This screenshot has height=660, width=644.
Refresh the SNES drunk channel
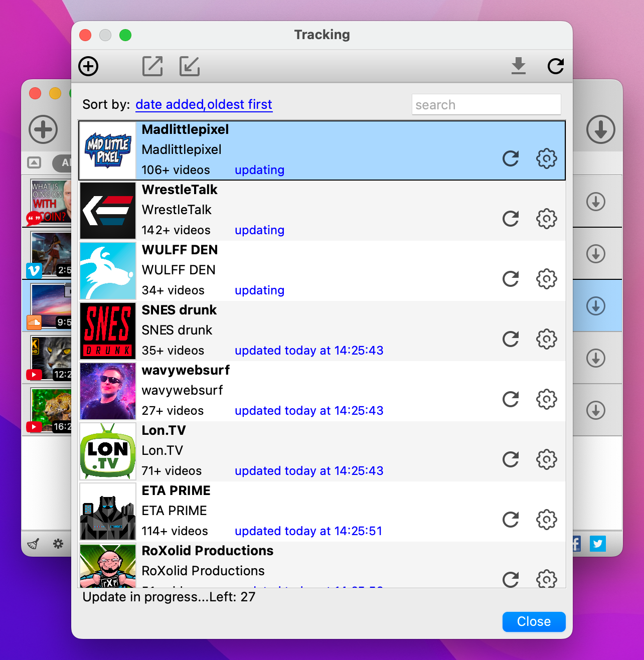click(511, 339)
